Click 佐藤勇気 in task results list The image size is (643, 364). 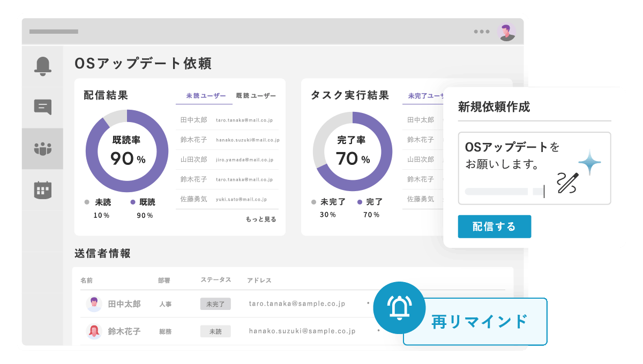coord(421,199)
